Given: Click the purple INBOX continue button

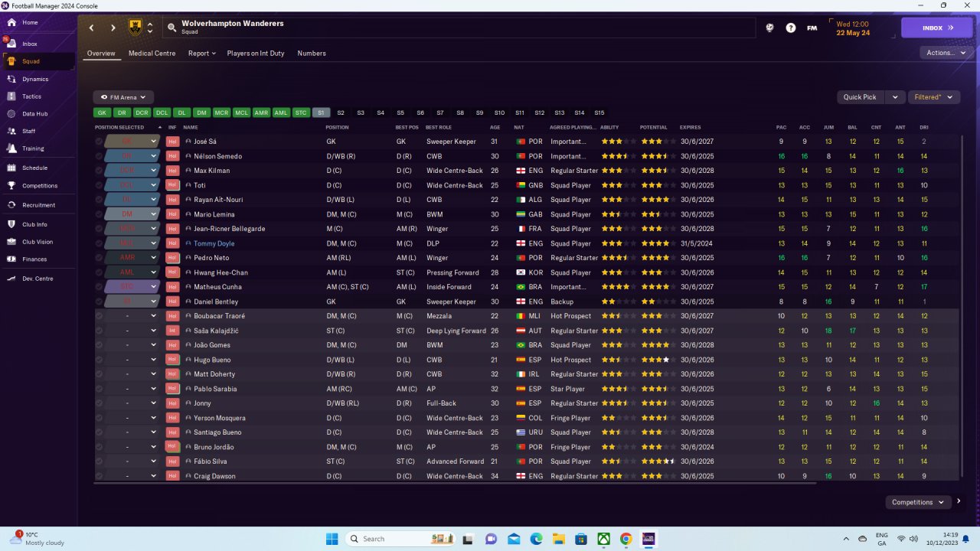Looking at the screenshot, I should [x=937, y=28].
